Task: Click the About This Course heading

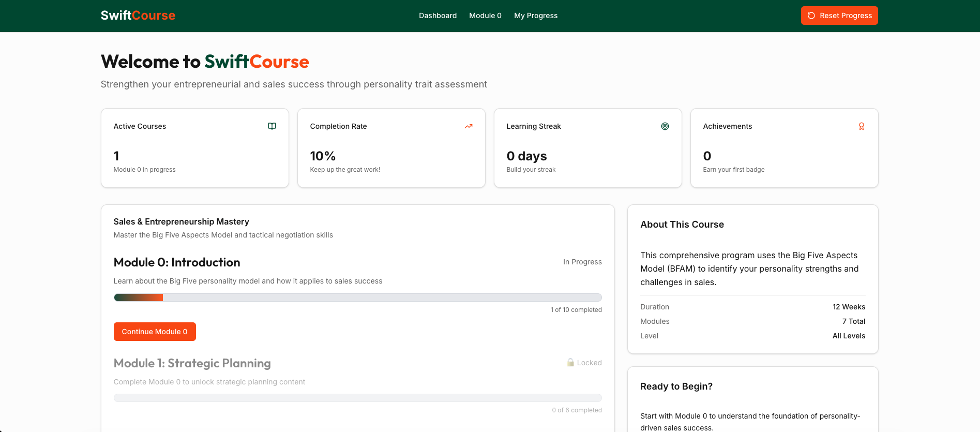Action: point(682,225)
